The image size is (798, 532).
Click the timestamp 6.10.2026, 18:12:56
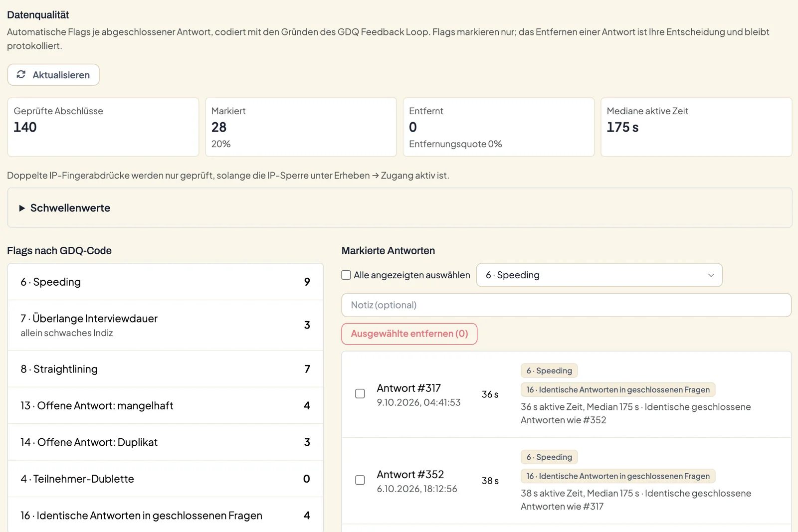(417, 489)
